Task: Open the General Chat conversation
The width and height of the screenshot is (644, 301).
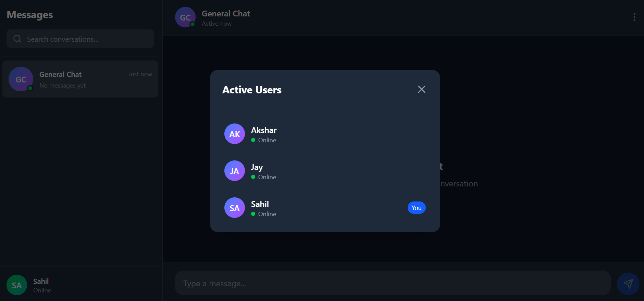Action: coord(80,79)
